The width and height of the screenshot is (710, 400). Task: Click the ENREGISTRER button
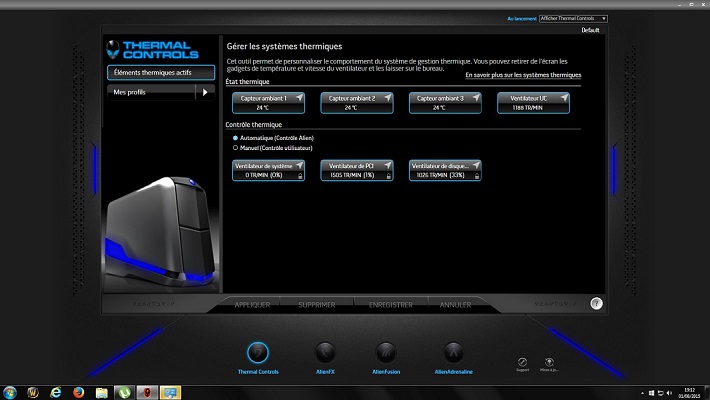point(391,305)
